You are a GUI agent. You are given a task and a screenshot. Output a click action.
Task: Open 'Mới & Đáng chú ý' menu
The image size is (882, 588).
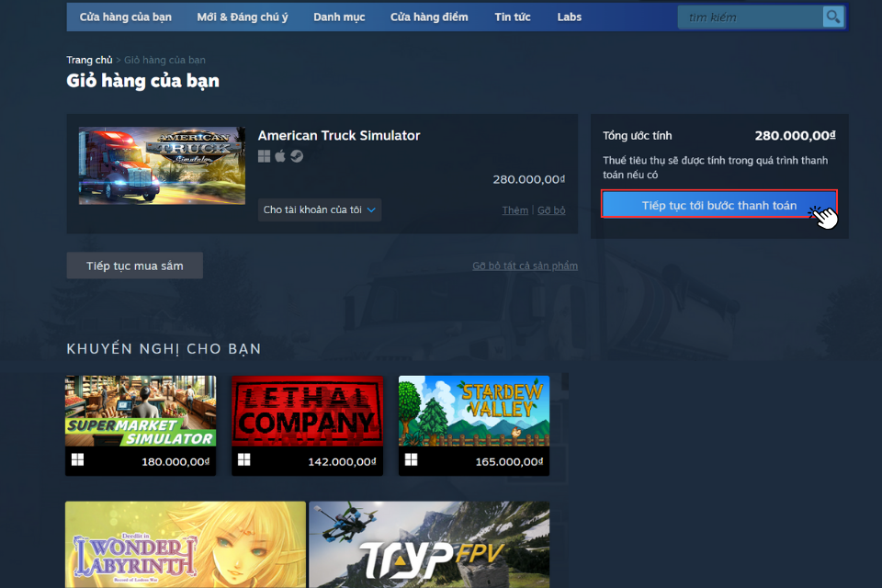coord(243,17)
